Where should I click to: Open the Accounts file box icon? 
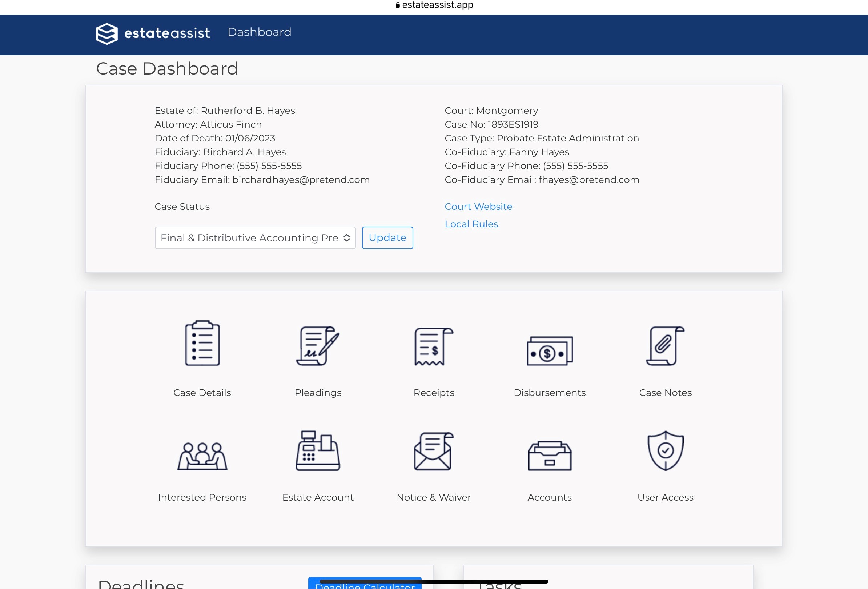550,456
